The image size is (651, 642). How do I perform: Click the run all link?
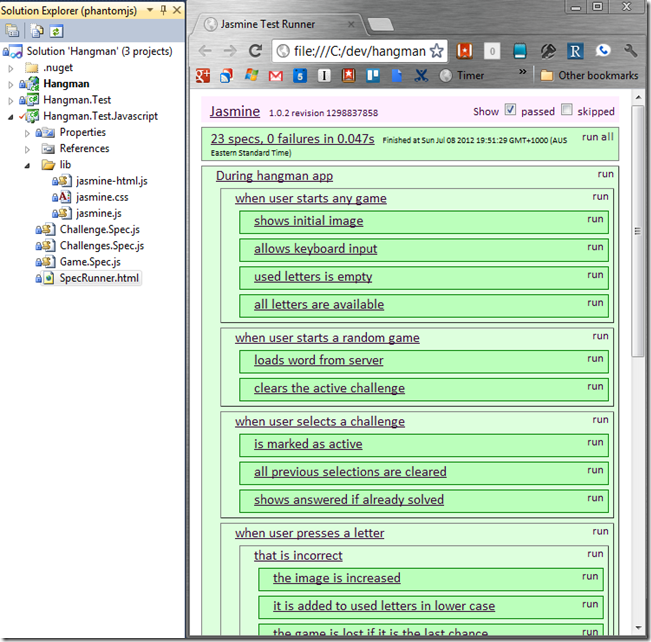597,137
